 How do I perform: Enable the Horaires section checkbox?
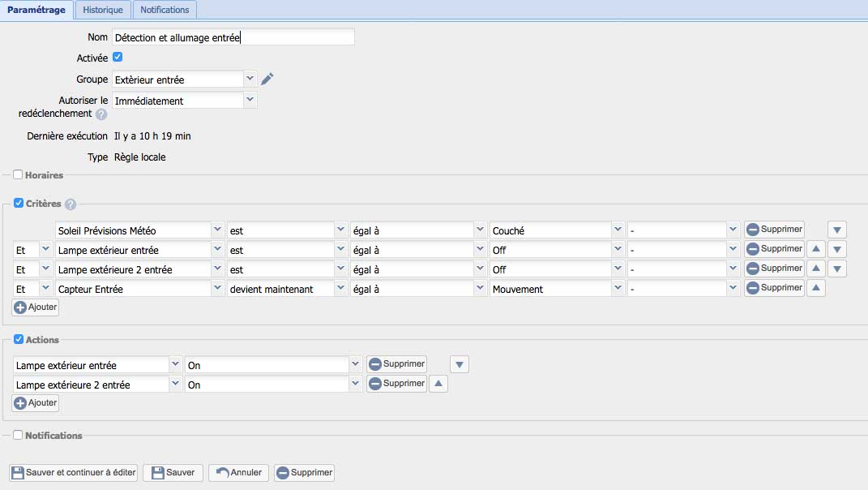pyautogui.click(x=18, y=174)
